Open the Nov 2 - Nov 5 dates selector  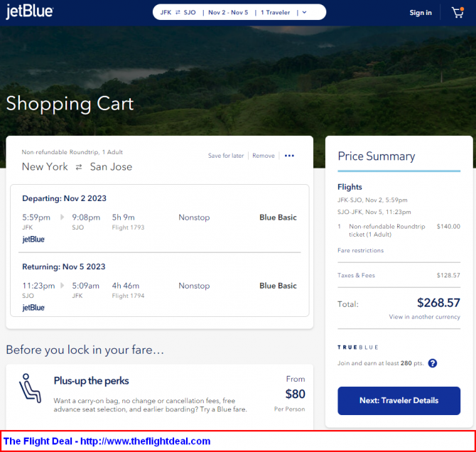(x=228, y=13)
